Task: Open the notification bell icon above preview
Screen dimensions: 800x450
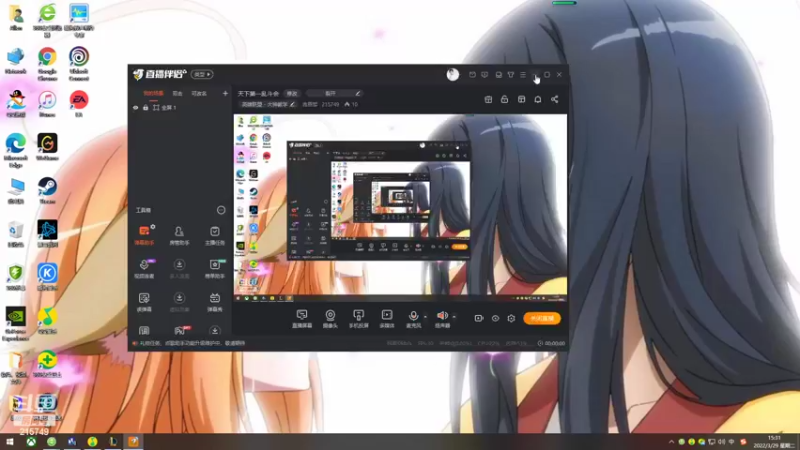Action: [538, 99]
